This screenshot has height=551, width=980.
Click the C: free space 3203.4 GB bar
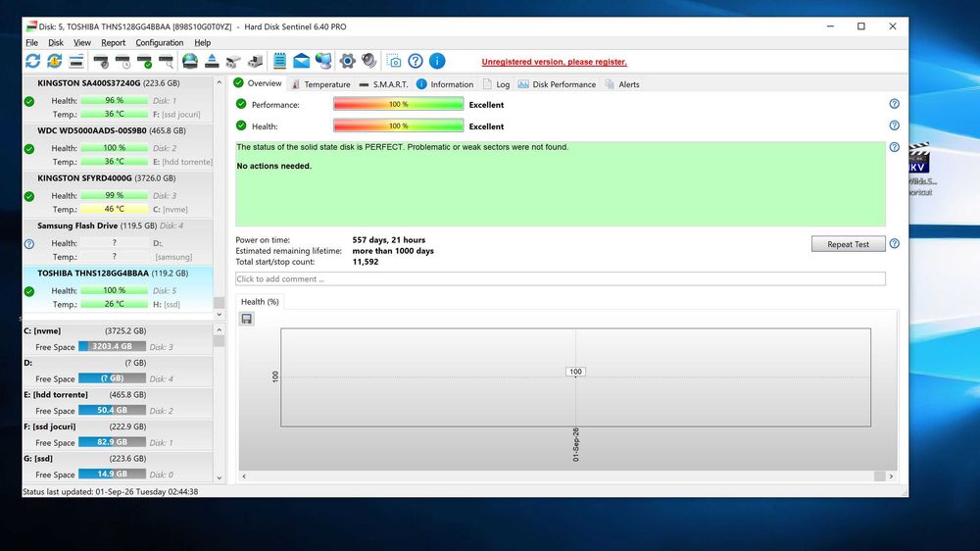113,346
